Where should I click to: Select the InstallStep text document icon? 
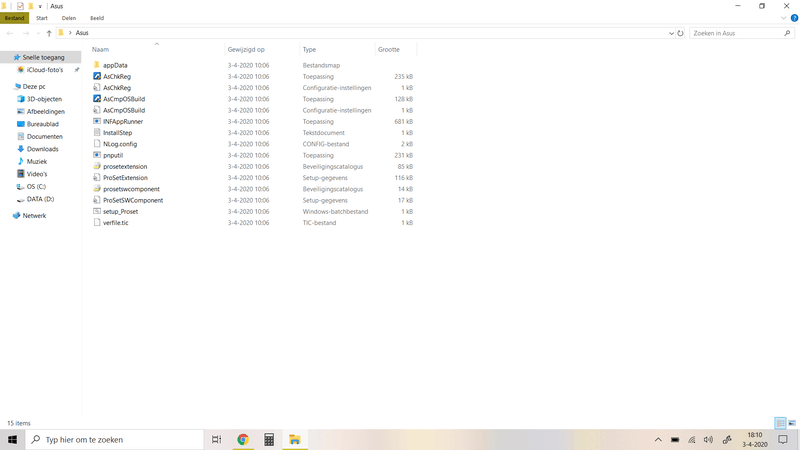pyautogui.click(x=96, y=132)
